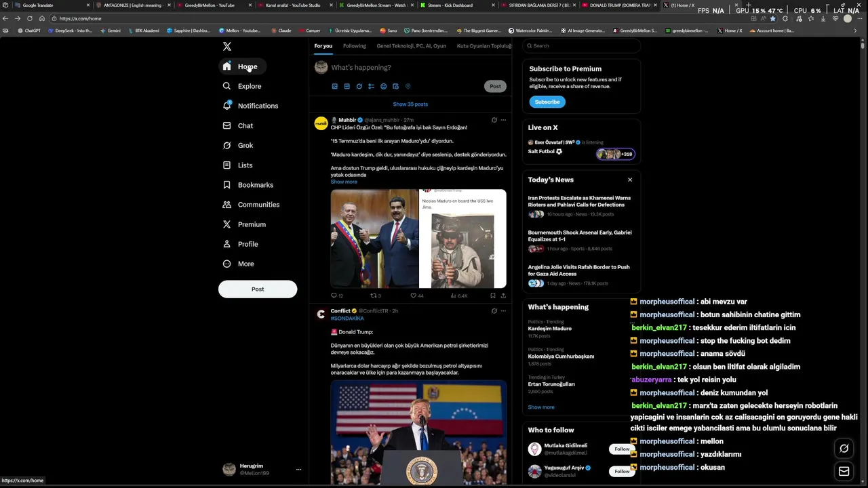Add a poll to the post
Image resolution: width=868 pixels, height=488 pixels.
click(x=371, y=86)
